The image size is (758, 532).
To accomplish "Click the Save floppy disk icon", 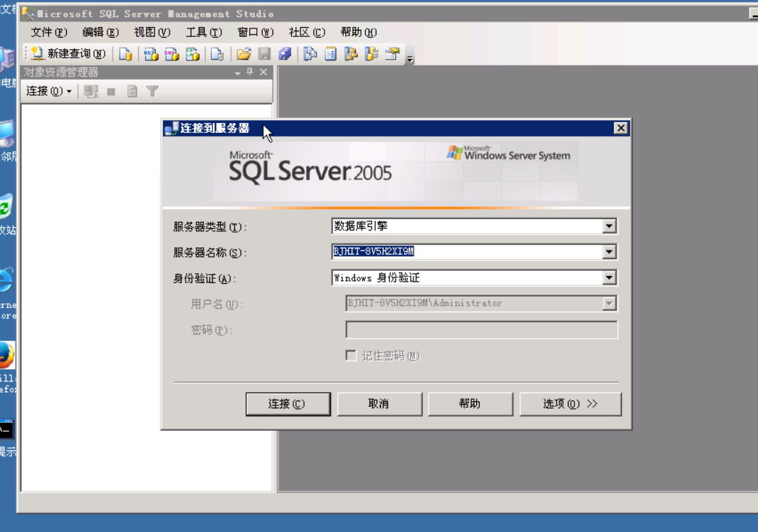I will 265,53.
